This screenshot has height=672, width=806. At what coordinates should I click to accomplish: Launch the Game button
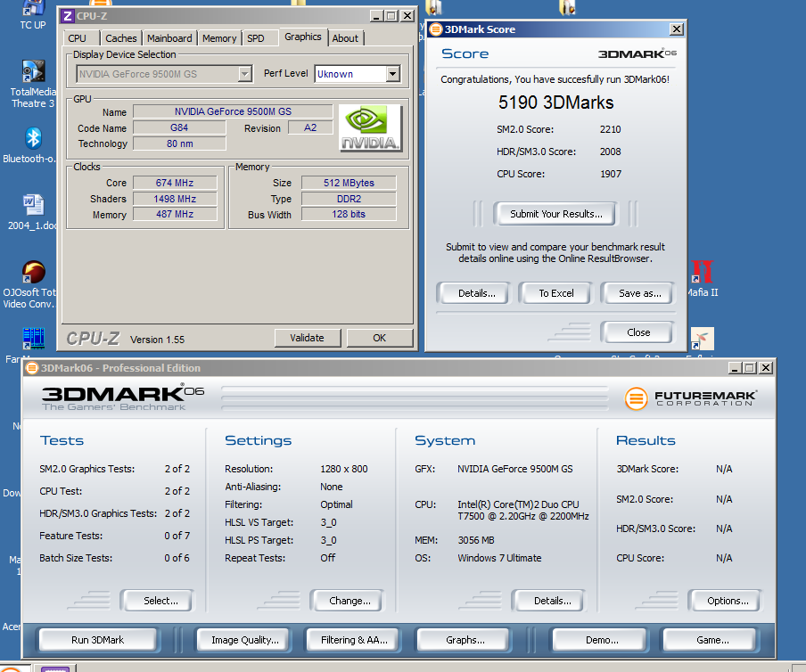(711, 640)
